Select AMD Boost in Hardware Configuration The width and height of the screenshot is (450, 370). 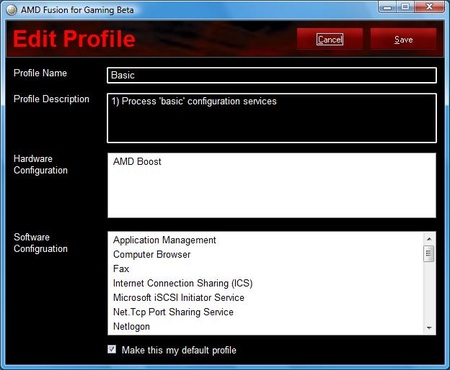tap(137, 162)
